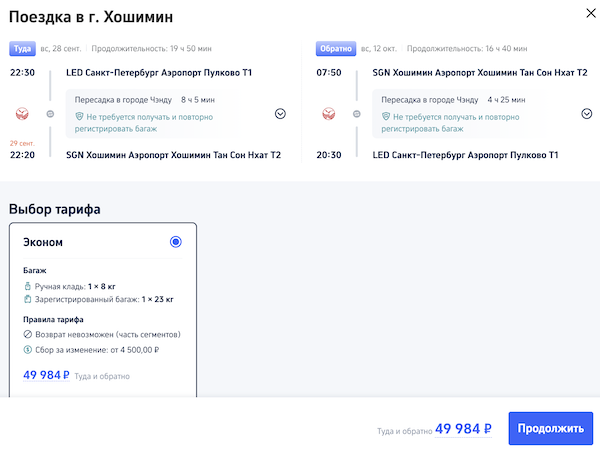Click the Эконом fare card title
The width and height of the screenshot is (600, 449).
click(x=45, y=242)
